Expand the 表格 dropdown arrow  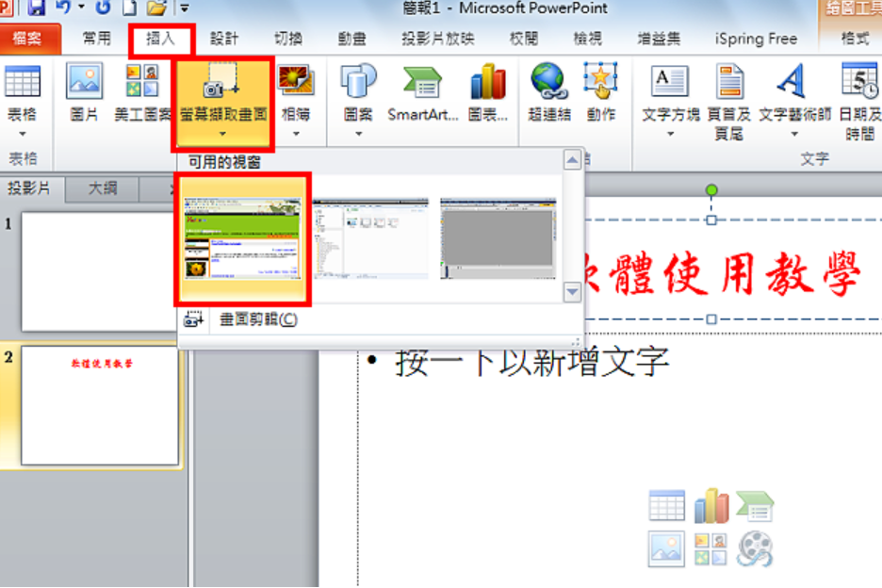coord(23,134)
